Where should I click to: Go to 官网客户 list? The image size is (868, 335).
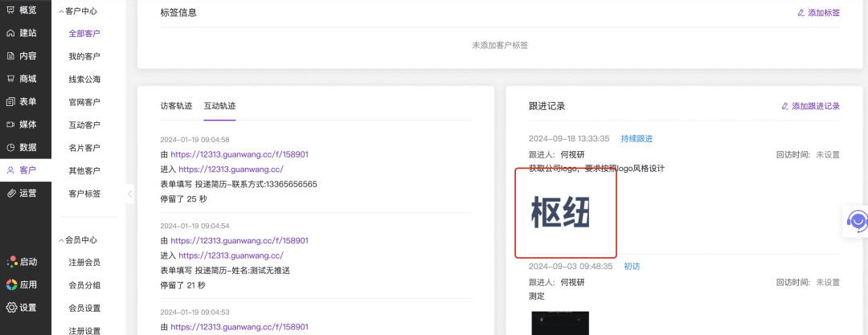(84, 102)
